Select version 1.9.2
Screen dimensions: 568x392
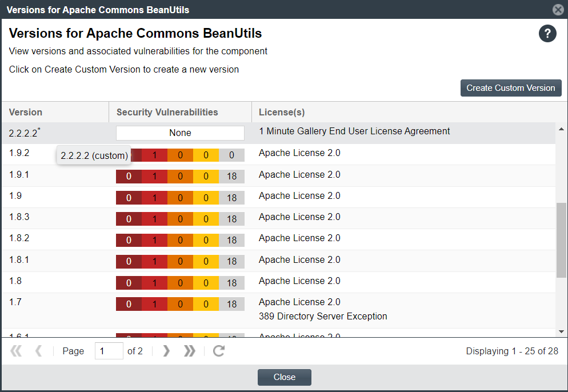click(19, 153)
